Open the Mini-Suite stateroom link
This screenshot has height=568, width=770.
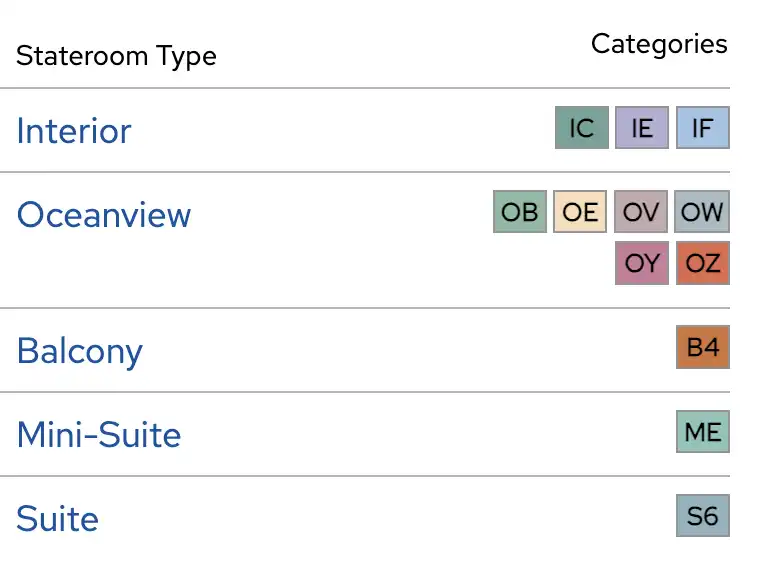coord(99,435)
